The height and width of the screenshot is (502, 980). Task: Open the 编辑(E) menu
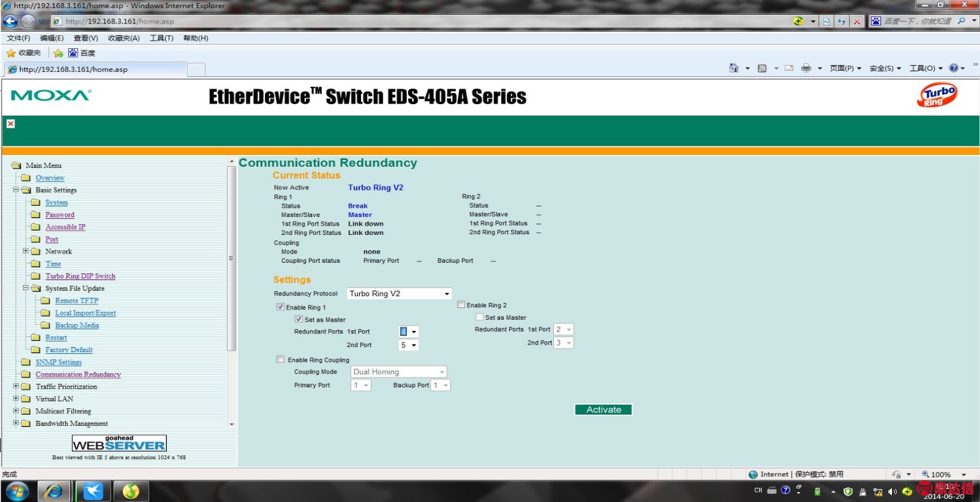point(51,38)
